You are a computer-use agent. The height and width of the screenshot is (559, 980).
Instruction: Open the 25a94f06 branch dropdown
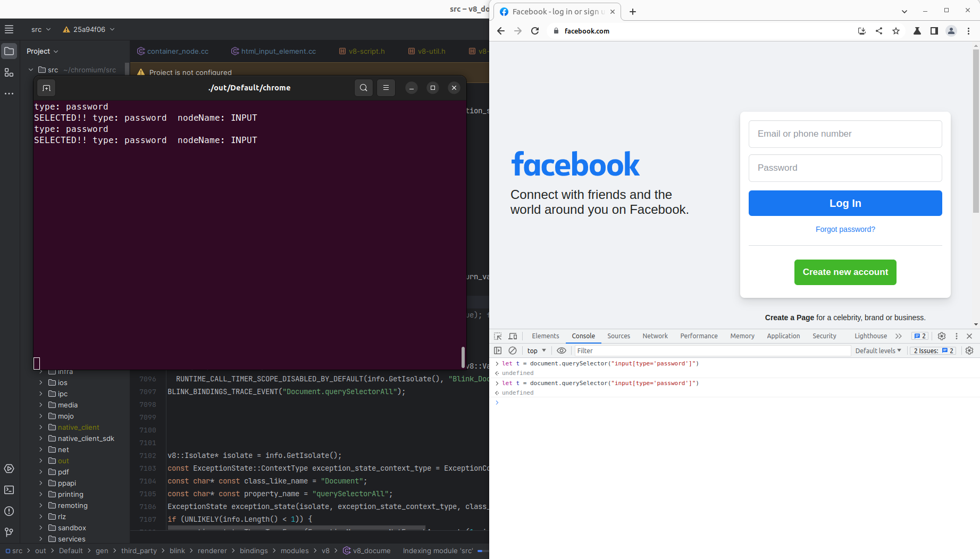(x=88, y=29)
